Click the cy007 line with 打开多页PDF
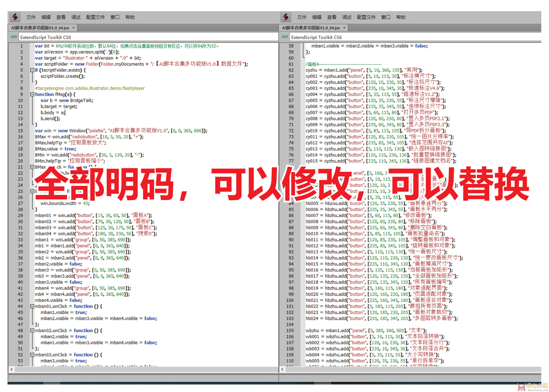The width and height of the screenshot is (549, 392). [x=372, y=112]
